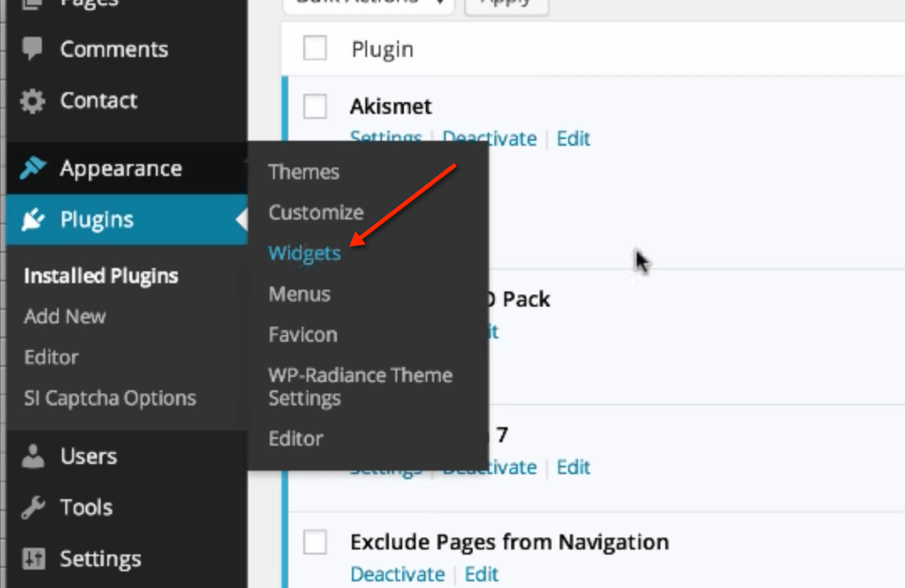Open WP-Radiance Theme Settings

[x=360, y=387]
